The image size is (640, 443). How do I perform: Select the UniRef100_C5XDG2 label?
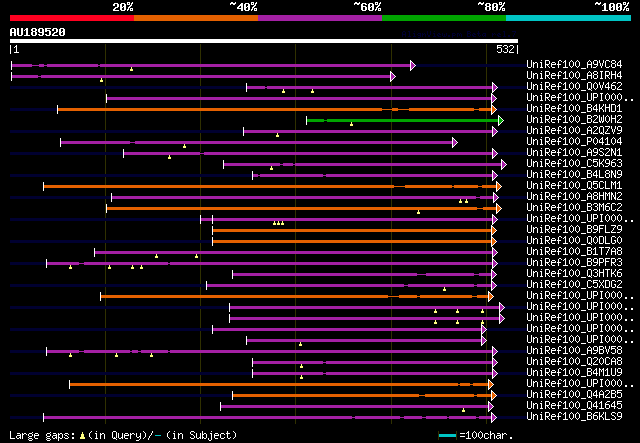[x=574, y=285]
